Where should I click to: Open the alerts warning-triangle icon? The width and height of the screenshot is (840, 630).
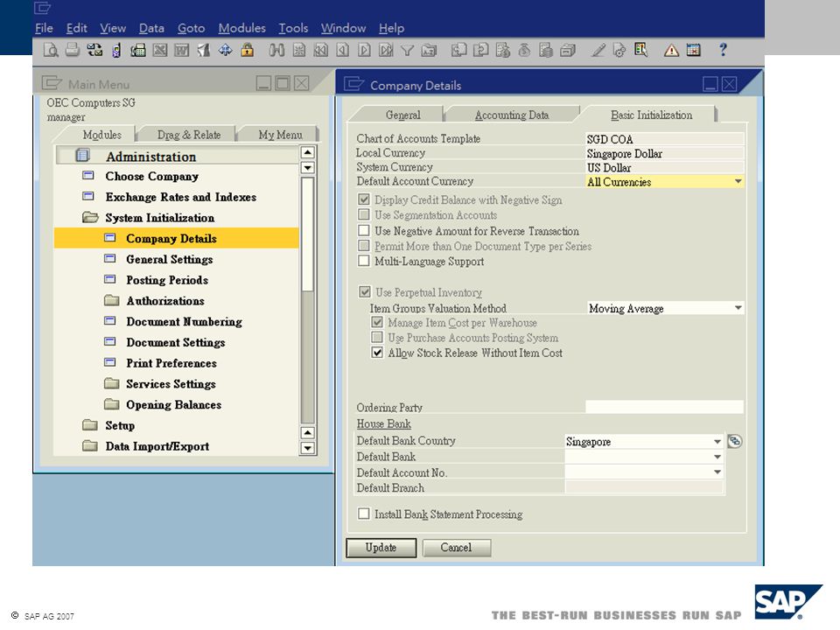click(671, 51)
